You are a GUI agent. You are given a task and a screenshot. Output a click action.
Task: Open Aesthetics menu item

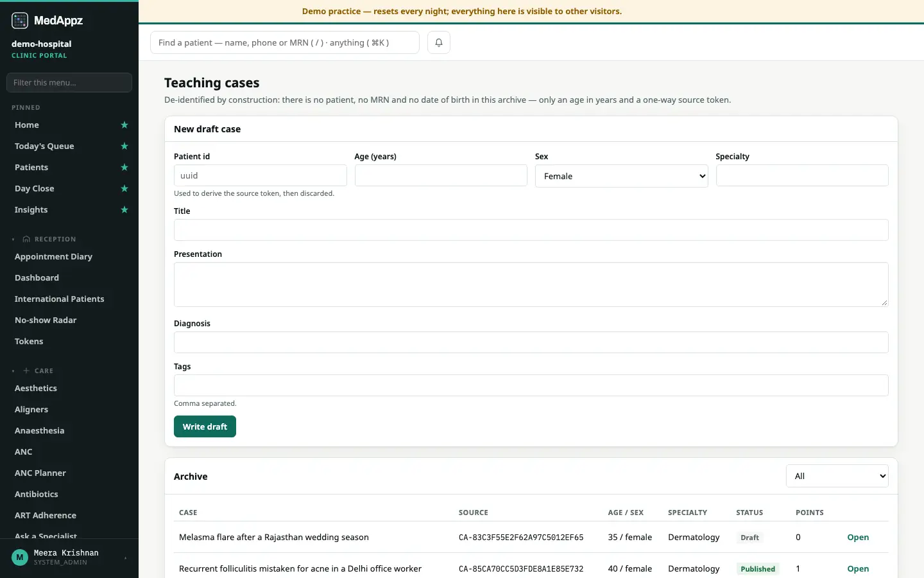coord(36,389)
